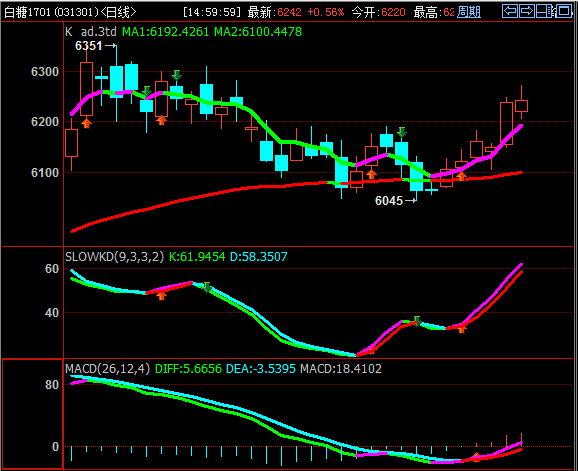The height and width of the screenshot is (471, 578).
Task: Click the green sell arrow above 6100 candle
Action: pyautogui.click(x=401, y=132)
